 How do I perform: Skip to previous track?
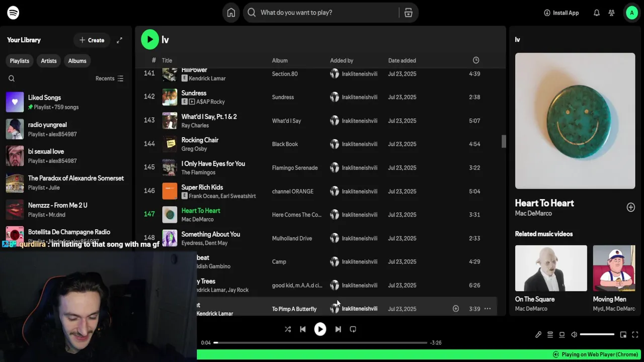303,329
